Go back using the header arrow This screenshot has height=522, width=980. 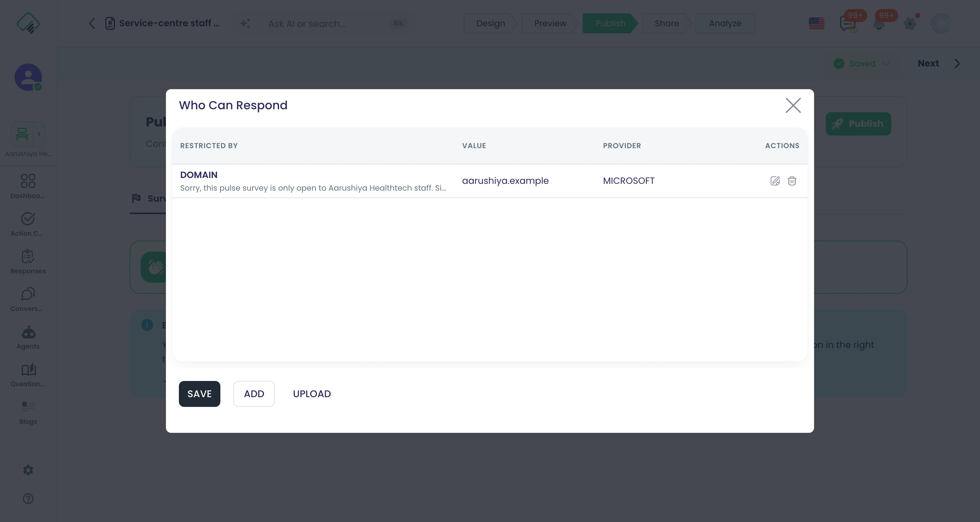click(92, 23)
